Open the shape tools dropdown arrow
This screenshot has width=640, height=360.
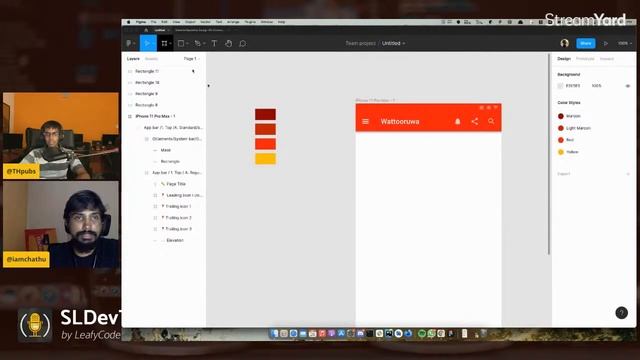pos(187,44)
